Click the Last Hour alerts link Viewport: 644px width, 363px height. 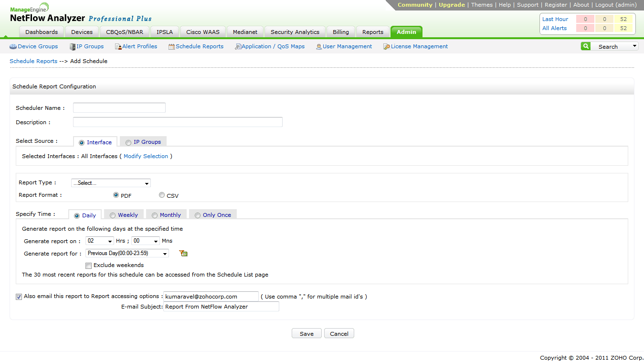click(555, 19)
